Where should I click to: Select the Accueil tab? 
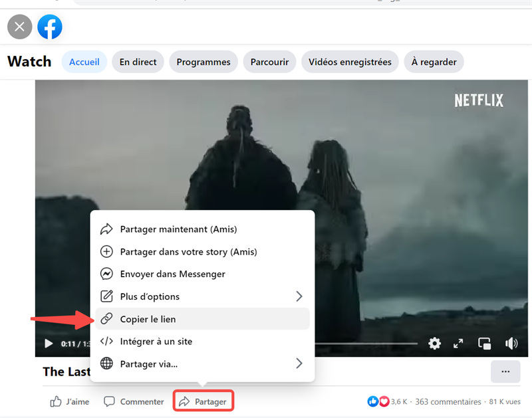(84, 62)
